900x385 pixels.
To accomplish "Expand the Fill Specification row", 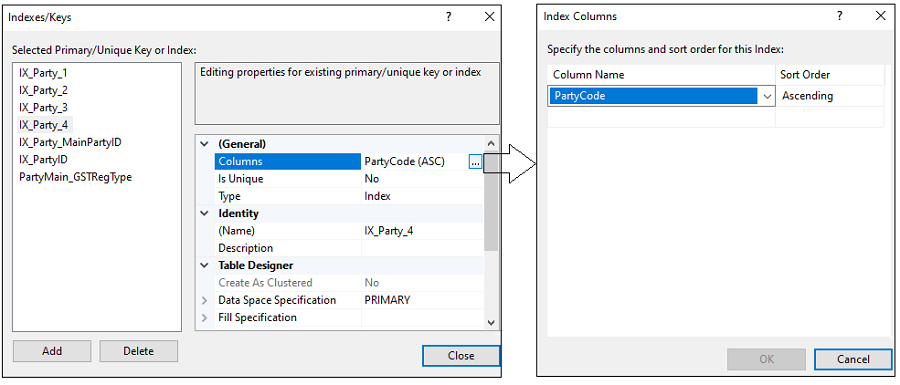I will (204, 317).
